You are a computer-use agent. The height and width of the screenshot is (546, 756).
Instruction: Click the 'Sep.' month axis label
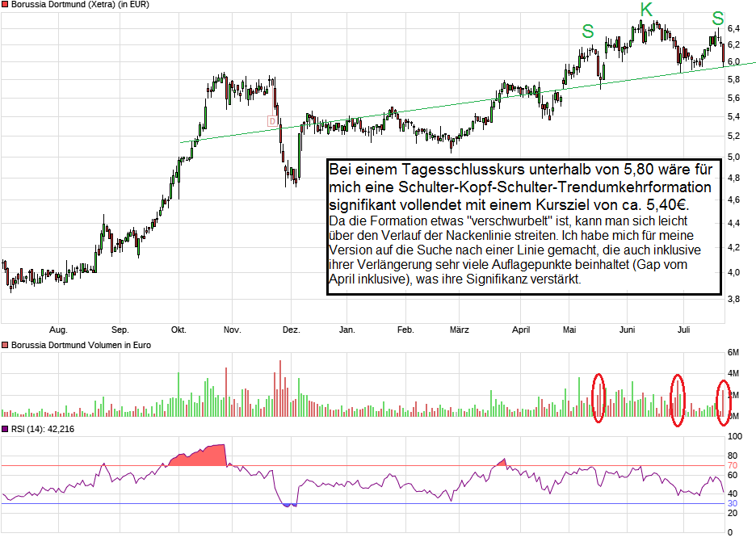[120, 330]
